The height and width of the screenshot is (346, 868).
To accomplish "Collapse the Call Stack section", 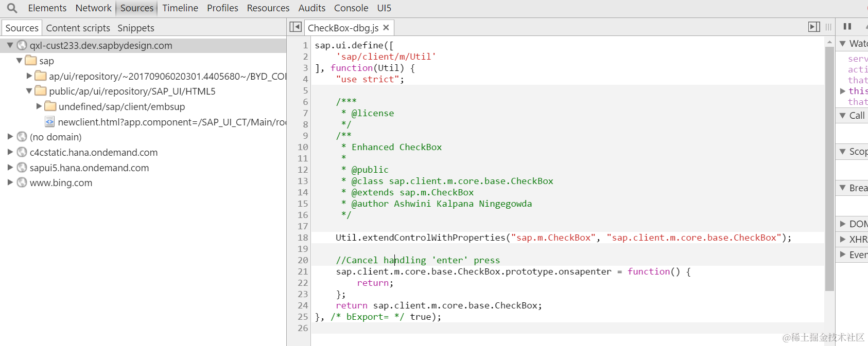I will 843,116.
